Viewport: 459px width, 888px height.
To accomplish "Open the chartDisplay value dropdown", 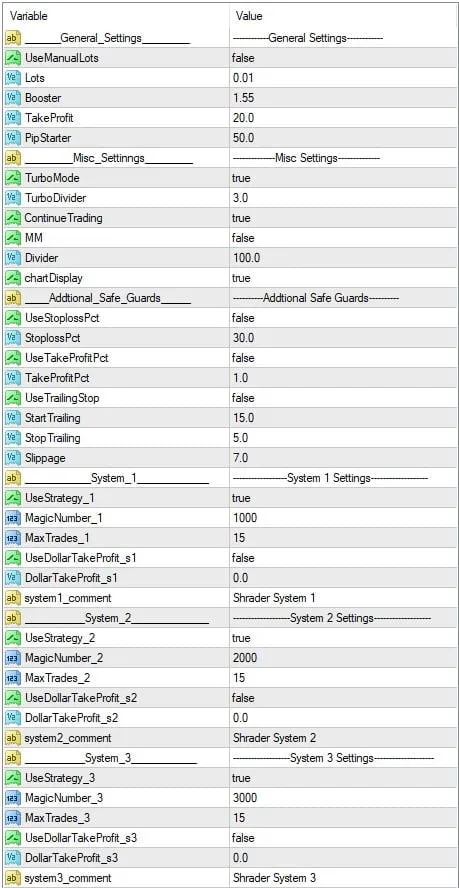I will coord(344,278).
